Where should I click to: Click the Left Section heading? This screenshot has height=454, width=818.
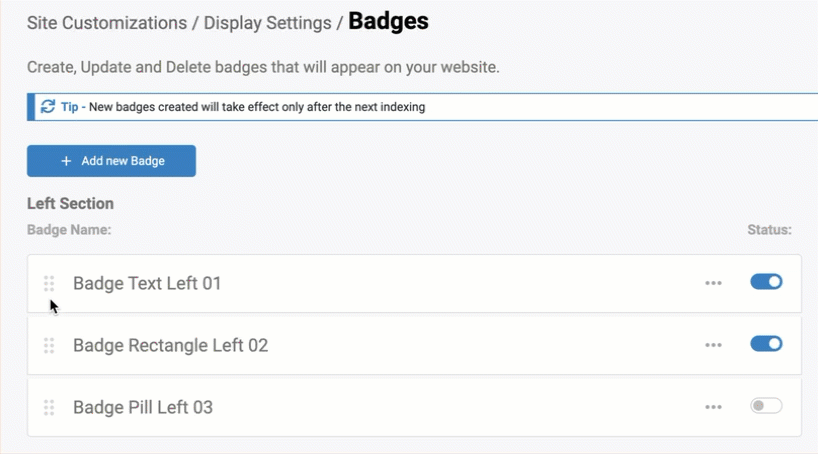point(70,204)
